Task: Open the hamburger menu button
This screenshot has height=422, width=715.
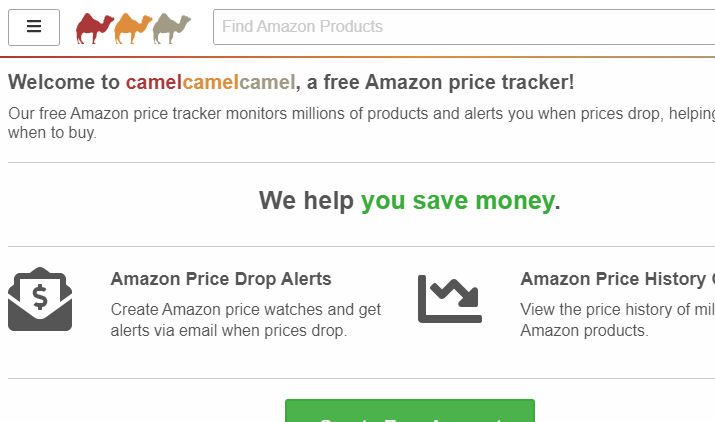Action: tap(34, 27)
